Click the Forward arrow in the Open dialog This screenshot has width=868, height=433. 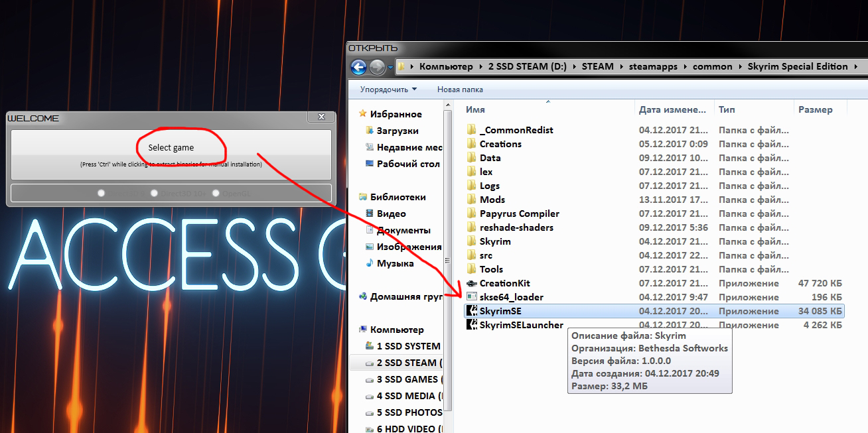coord(377,67)
